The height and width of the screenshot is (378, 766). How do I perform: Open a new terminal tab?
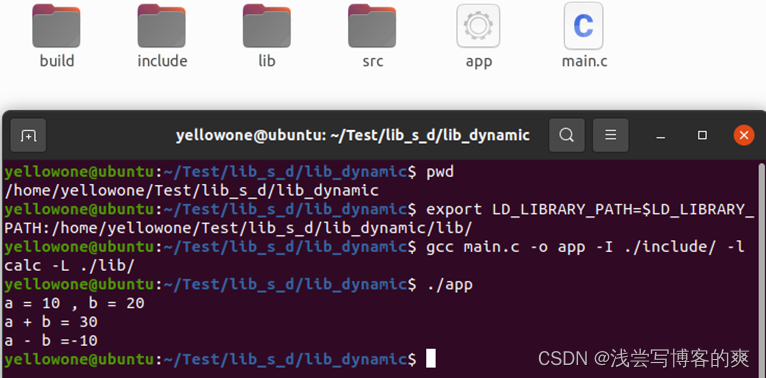tap(28, 135)
